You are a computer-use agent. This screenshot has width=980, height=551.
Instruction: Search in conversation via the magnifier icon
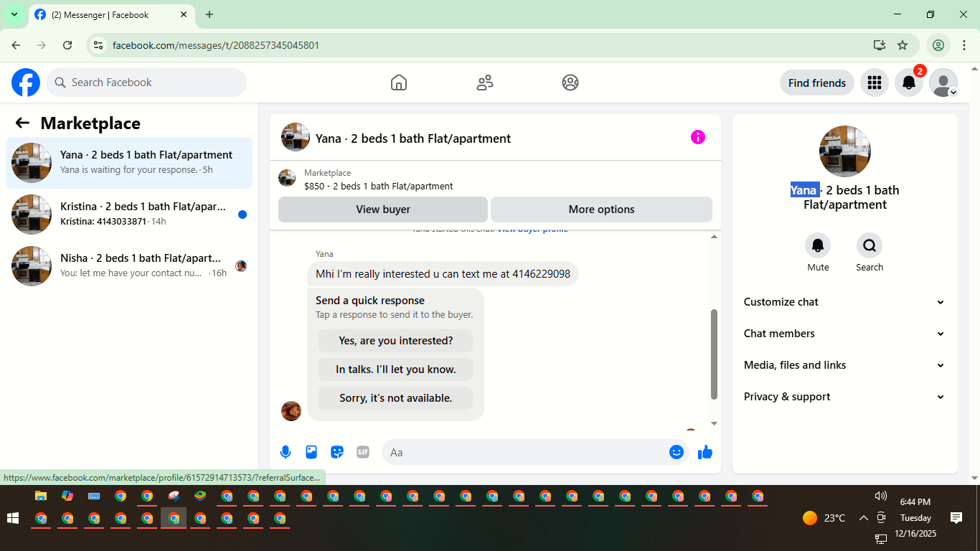pyautogui.click(x=870, y=245)
